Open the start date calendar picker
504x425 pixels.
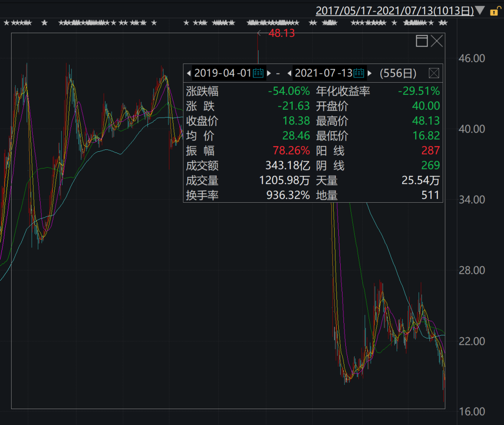point(259,73)
